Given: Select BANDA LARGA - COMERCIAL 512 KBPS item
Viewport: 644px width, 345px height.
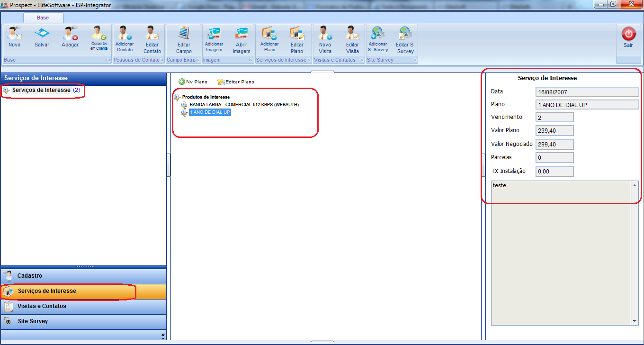Looking at the screenshot, I should point(244,105).
